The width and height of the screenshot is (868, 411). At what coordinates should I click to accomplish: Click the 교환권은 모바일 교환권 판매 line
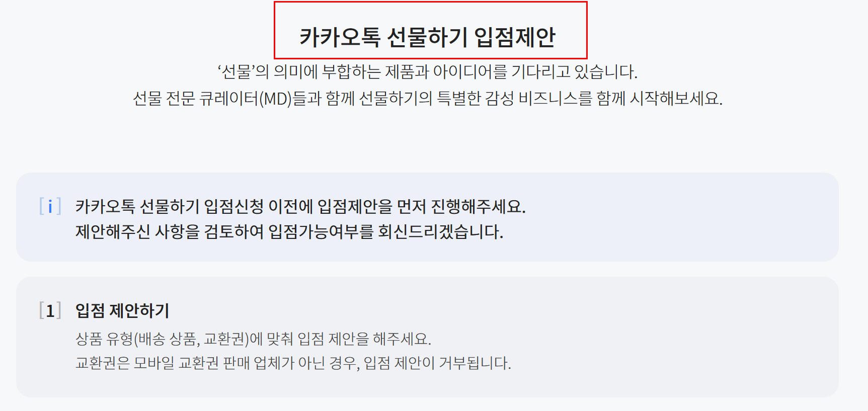click(293, 363)
